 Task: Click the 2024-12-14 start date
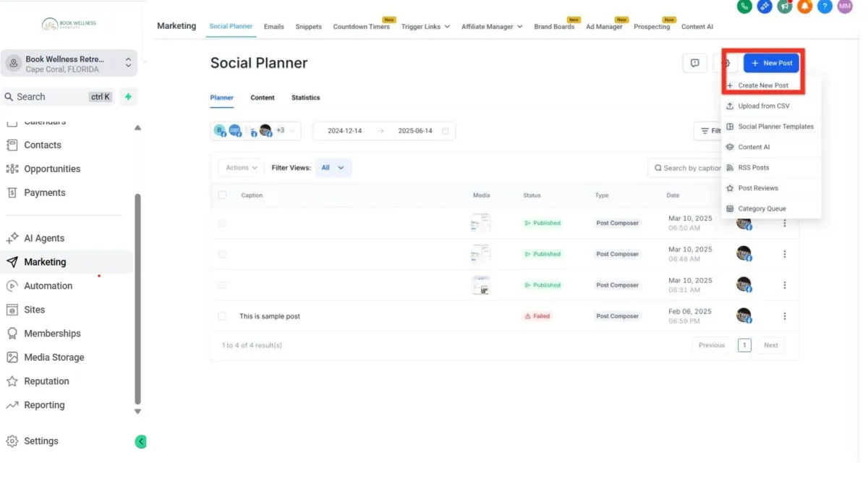pyautogui.click(x=345, y=131)
